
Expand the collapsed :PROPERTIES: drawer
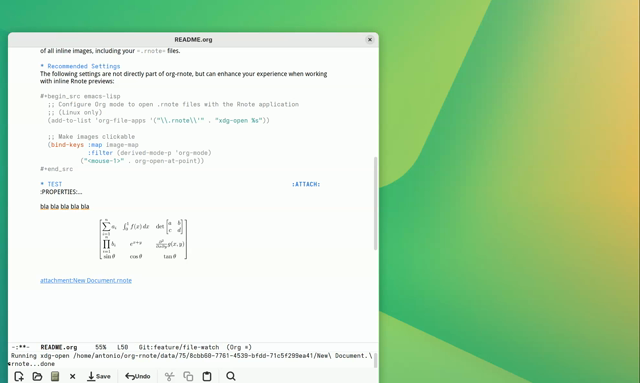click(x=61, y=192)
